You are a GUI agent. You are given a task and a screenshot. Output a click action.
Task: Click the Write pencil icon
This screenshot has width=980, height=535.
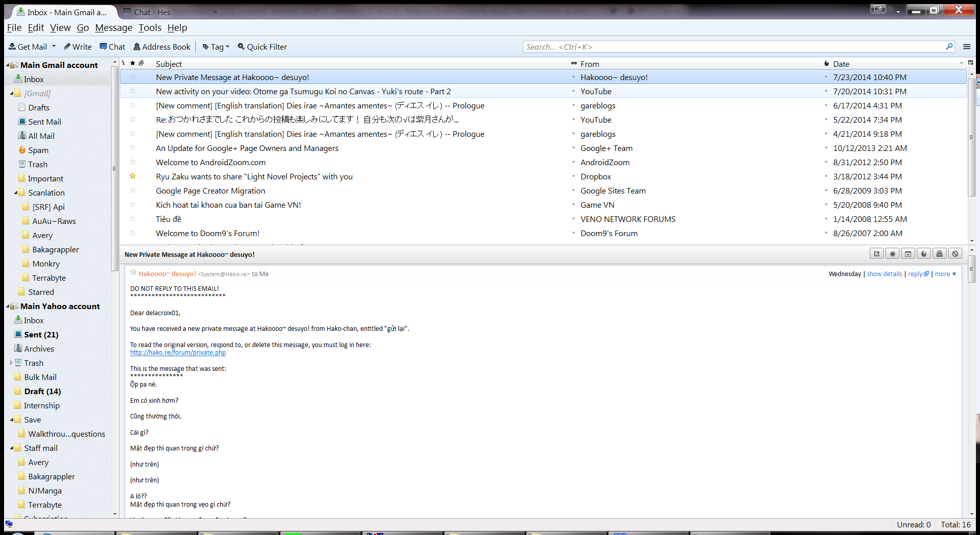pyautogui.click(x=67, y=47)
